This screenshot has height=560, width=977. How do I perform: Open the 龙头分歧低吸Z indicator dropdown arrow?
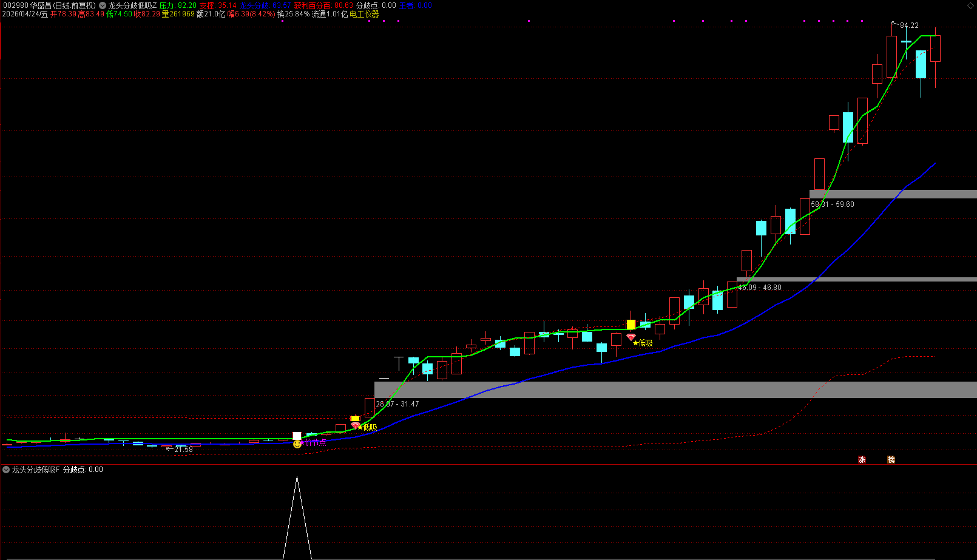pyautogui.click(x=103, y=5)
